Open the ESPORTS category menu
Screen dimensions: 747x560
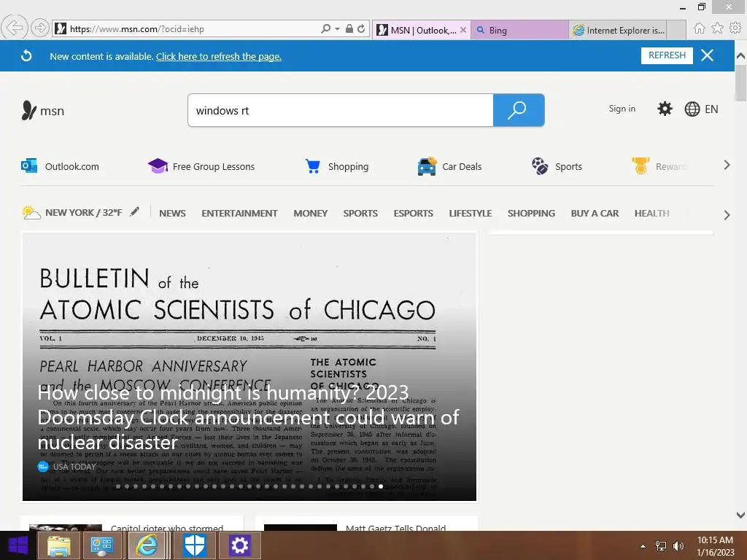[x=413, y=214]
